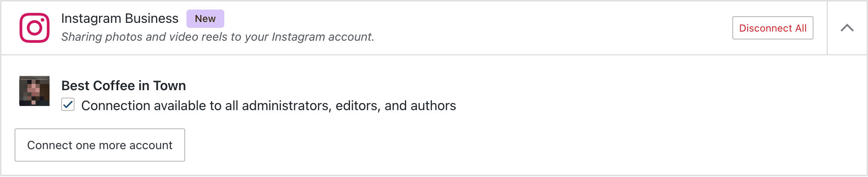The height and width of the screenshot is (177, 868).
Task: Hide the connected Instagram account list
Action: 847,28
